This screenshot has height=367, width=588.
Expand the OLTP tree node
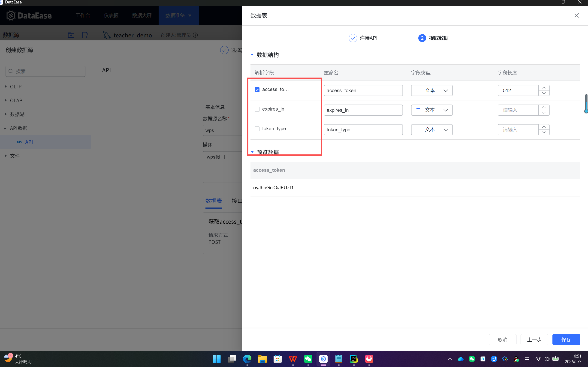click(x=6, y=87)
